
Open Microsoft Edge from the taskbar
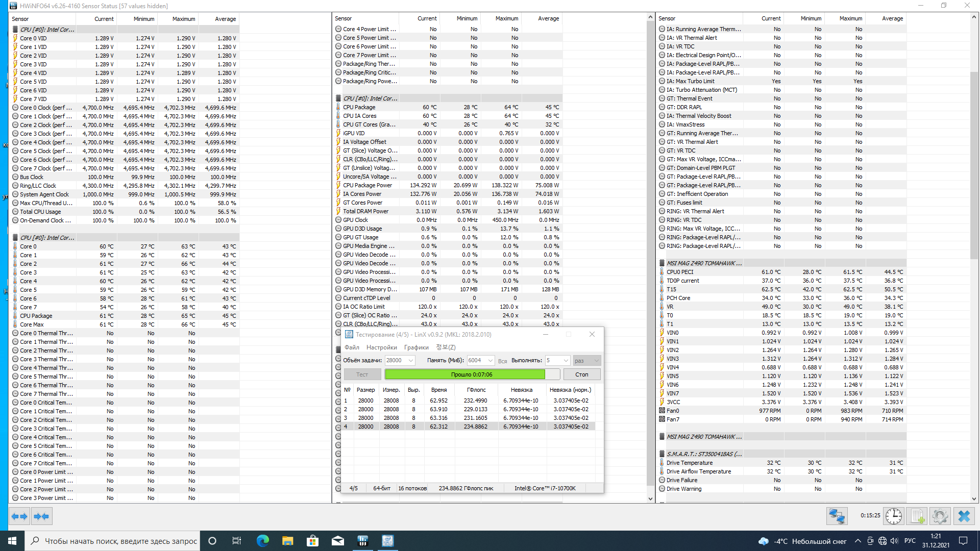262,541
